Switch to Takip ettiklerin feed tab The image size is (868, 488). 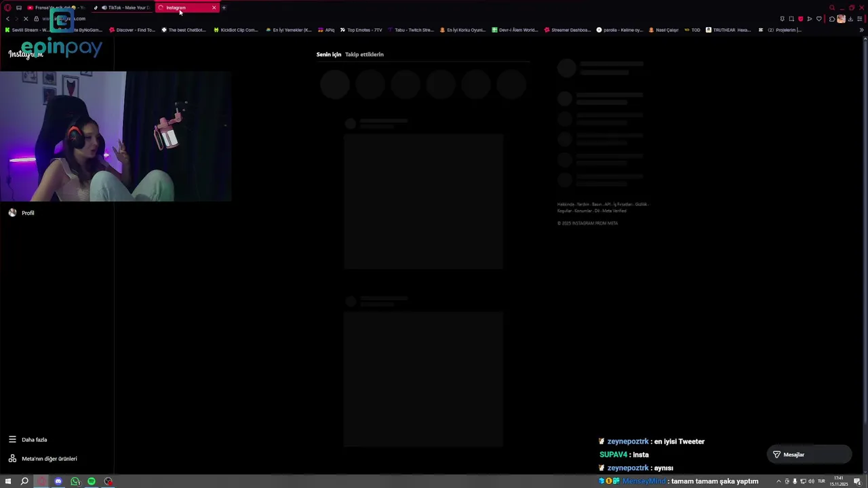coord(364,54)
